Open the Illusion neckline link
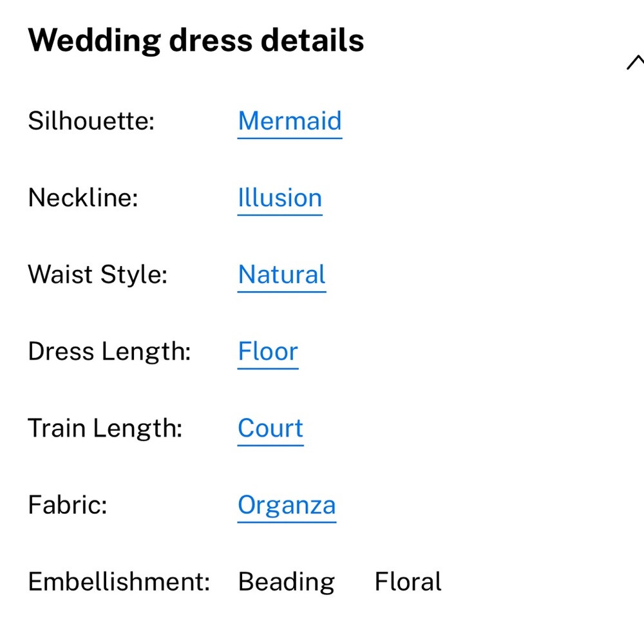Viewport: 644px width, 644px height. (x=279, y=198)
